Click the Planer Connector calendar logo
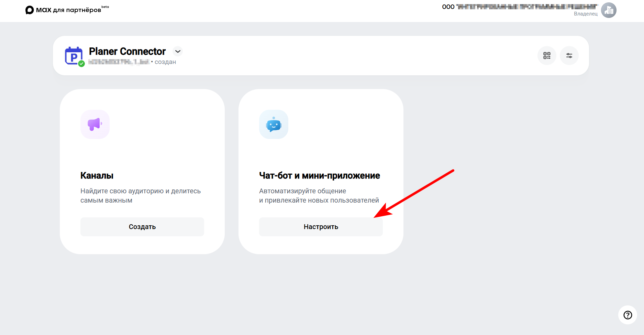Screen dimensions: 644x335 [x=74, y=55]
